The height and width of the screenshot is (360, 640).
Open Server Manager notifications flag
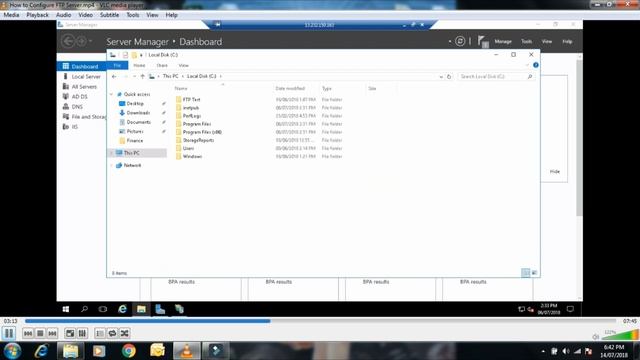tap(482, 41)
